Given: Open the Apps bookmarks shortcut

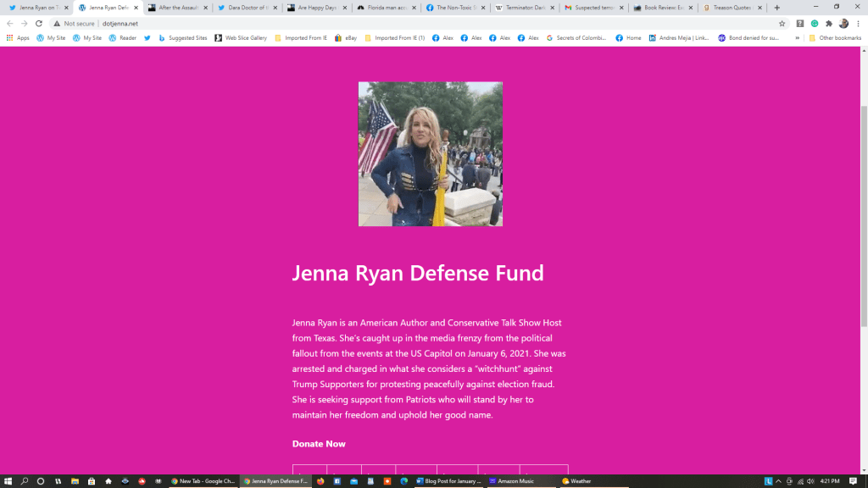Looking at the screenshot, I should (x=18, y=38).
